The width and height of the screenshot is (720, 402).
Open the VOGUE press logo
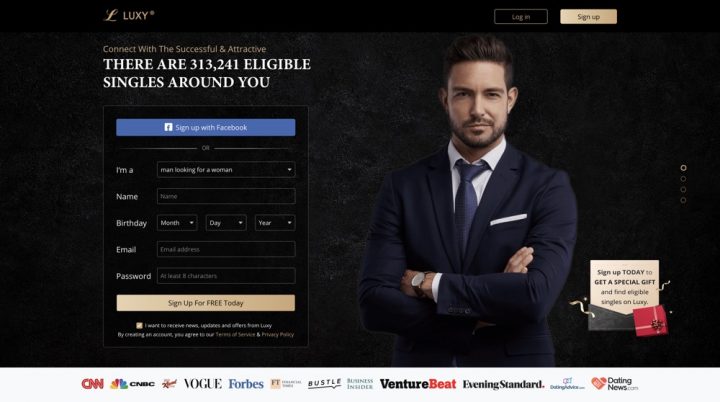(x=202, y=384)
